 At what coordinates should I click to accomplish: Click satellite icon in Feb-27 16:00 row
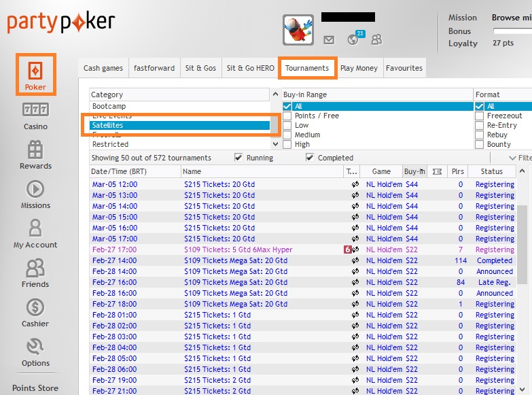point(355,282)
